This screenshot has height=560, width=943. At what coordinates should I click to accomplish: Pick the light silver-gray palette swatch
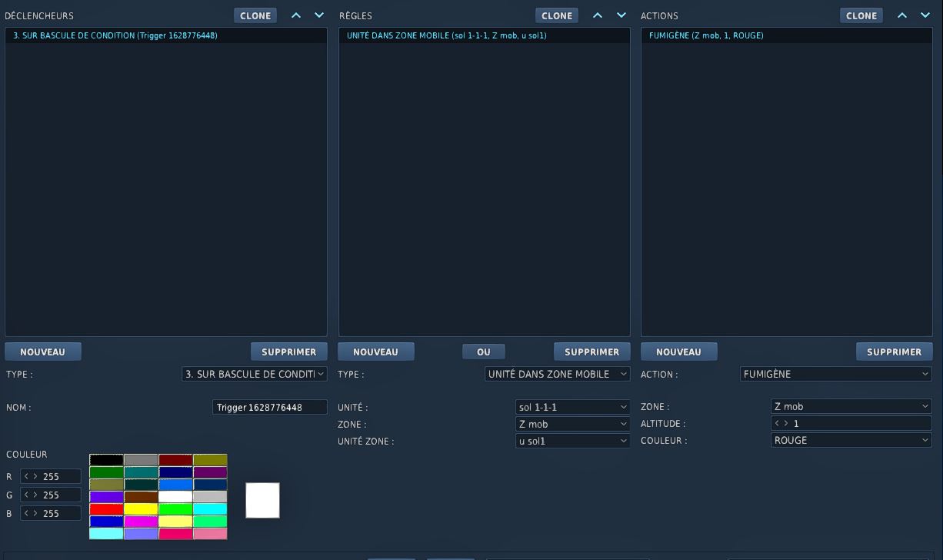tap(210, 497)
